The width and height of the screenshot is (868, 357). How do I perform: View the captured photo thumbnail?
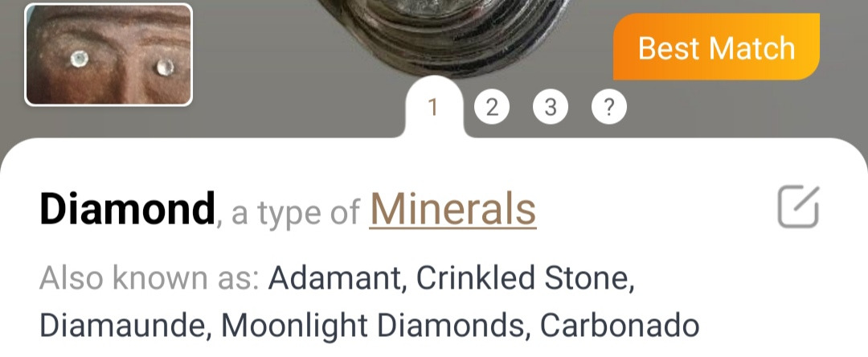coord(108,55)
